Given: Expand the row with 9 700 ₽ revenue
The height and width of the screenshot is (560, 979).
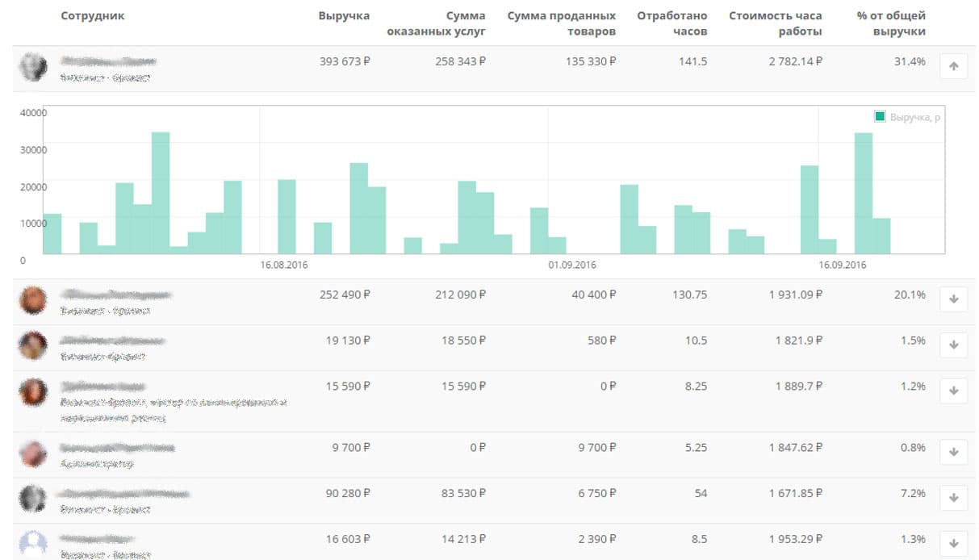Looking at the screenshot, I should point(953,453).
